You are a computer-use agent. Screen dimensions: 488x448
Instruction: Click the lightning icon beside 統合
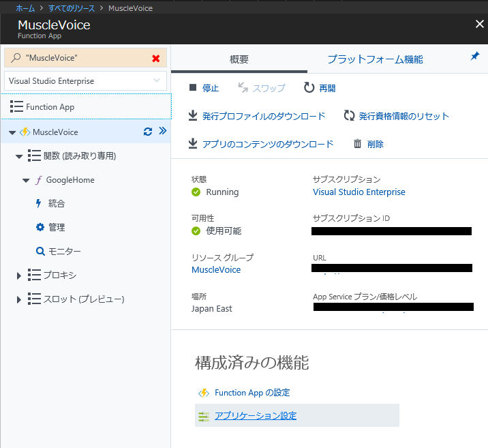click(39, 203)
